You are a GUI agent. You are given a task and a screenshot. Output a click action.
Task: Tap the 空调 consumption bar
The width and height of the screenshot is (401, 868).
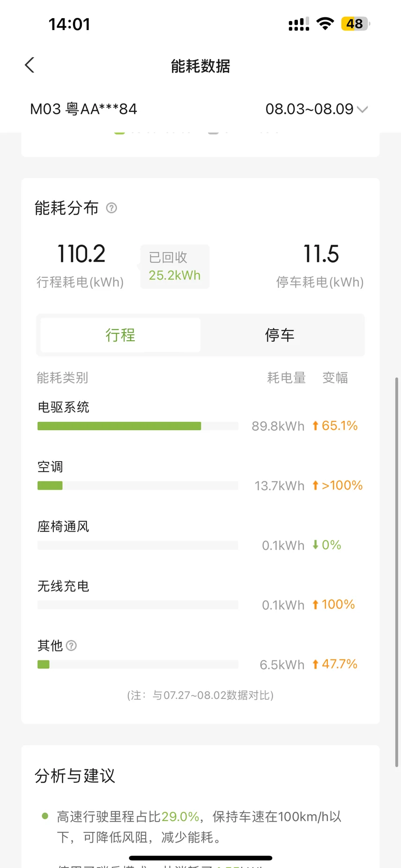pos(138,486)
